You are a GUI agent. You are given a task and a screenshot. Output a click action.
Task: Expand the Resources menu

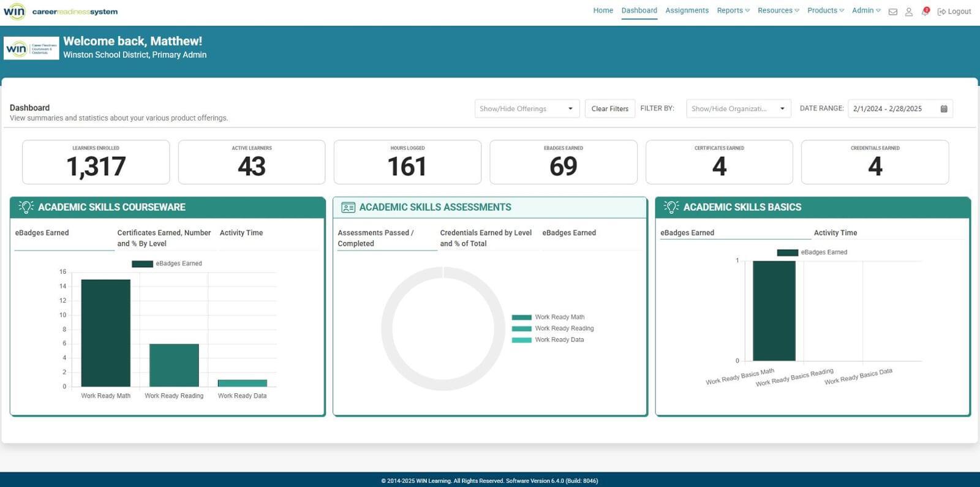(x=778, y=10)
